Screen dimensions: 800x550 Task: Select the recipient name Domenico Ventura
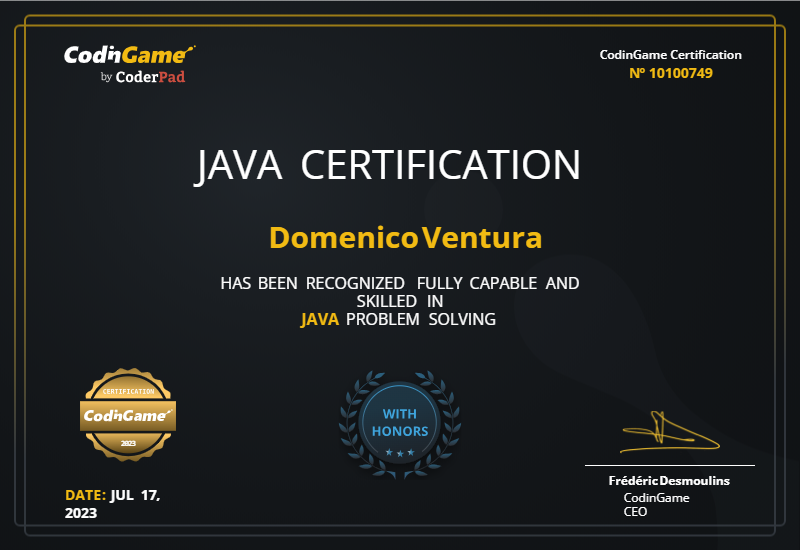[x=406, y=238]
